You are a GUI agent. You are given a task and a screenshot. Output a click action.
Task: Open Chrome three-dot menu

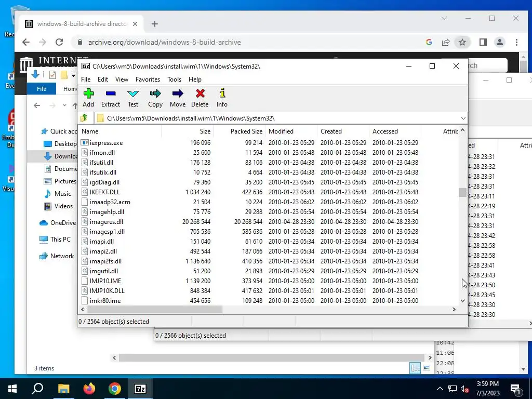coord(516,42)
